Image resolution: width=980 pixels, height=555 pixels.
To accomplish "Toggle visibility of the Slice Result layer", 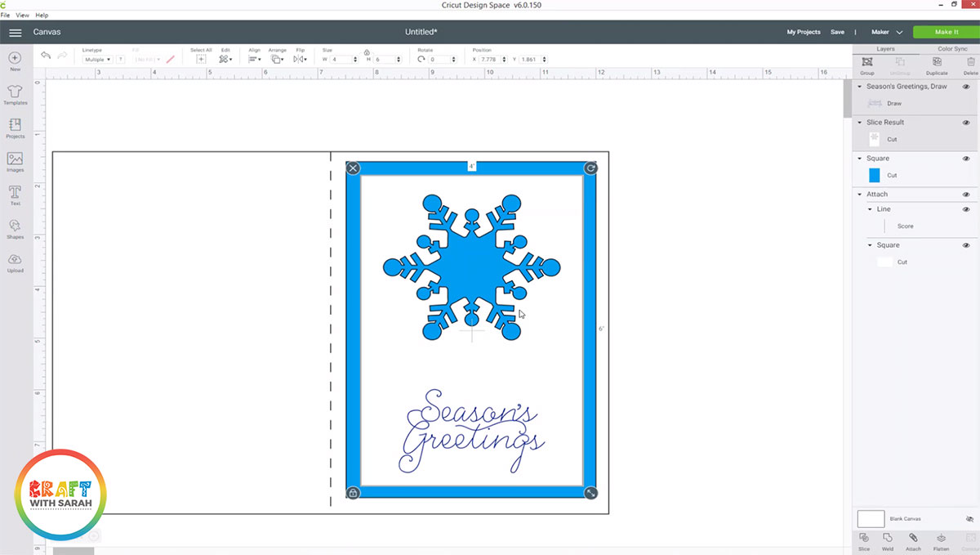I will (966, 122).
